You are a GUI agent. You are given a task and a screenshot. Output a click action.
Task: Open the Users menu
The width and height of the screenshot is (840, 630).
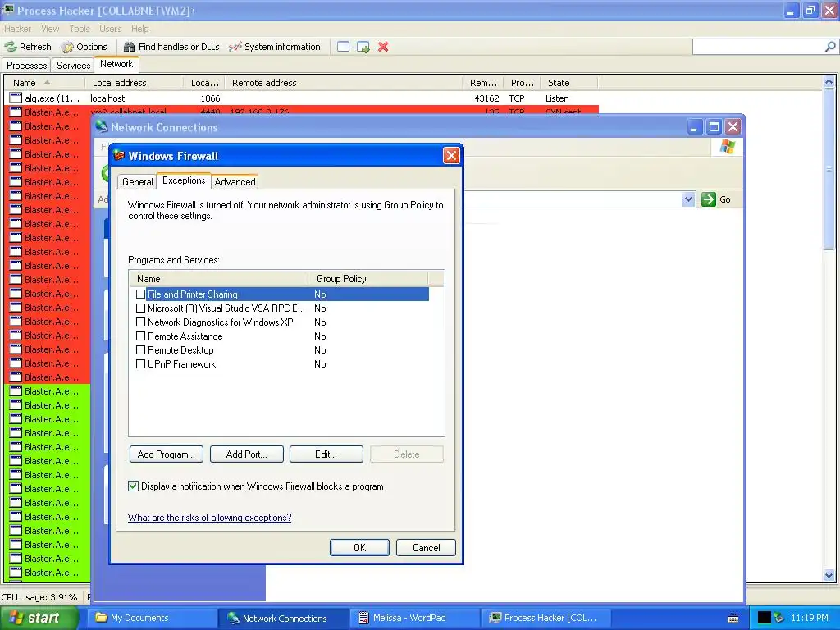pyautogui.click(x=111, y=29)
